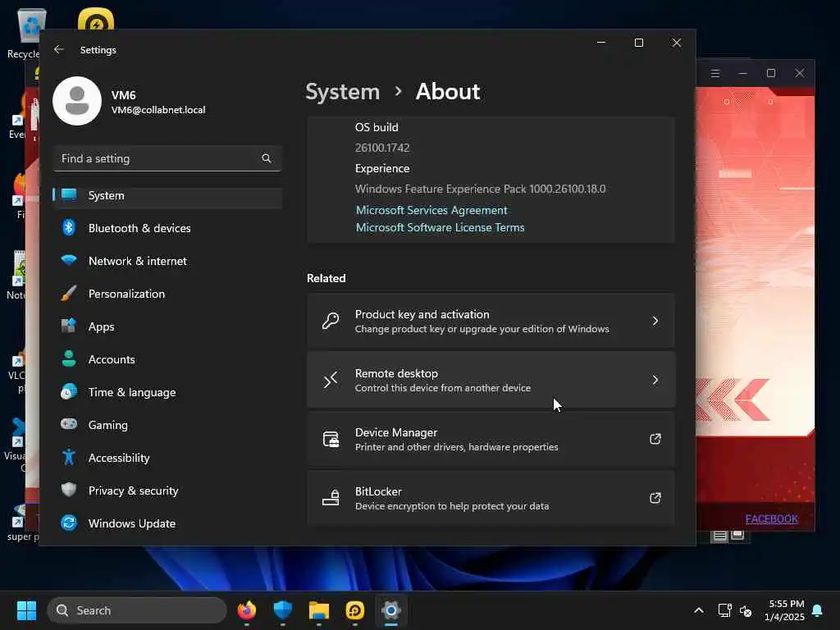This screenshot has width=840, height=630.
Task: Go to Privacy & security
Action: [167, 491]
